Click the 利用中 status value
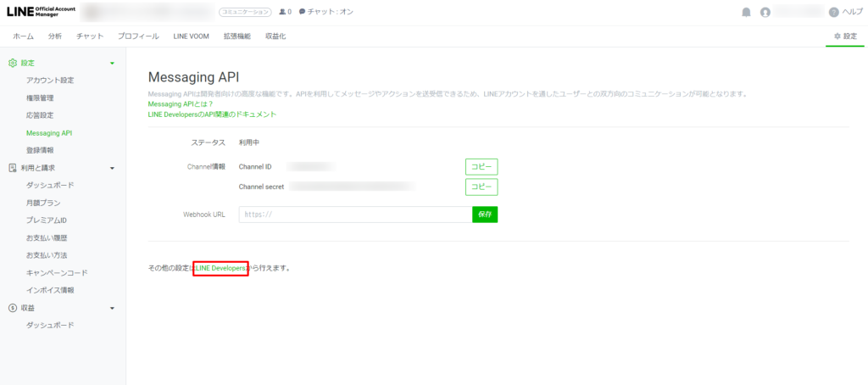Screen dimensions: 868x385 (x=249, y=142)
